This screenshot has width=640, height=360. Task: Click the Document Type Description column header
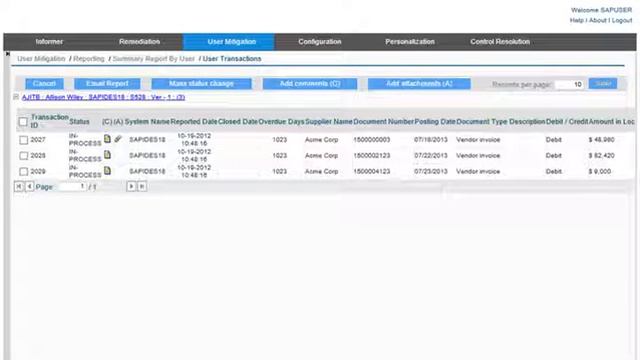pos(501,122)
